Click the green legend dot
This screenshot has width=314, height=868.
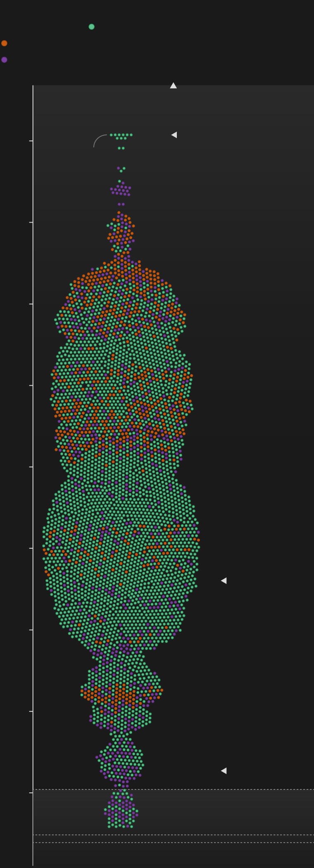coord(91,27)
